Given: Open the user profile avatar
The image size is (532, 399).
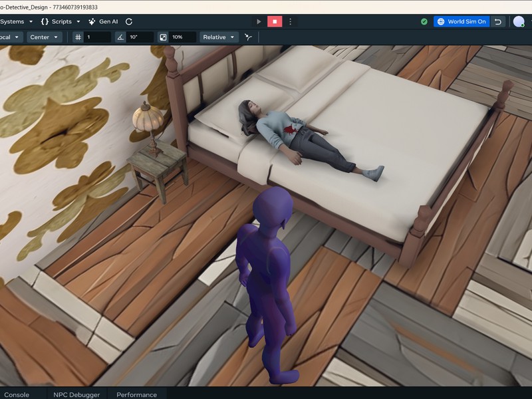Looking at the screenshot, I should pyautogui.click(x=519, y=22).
